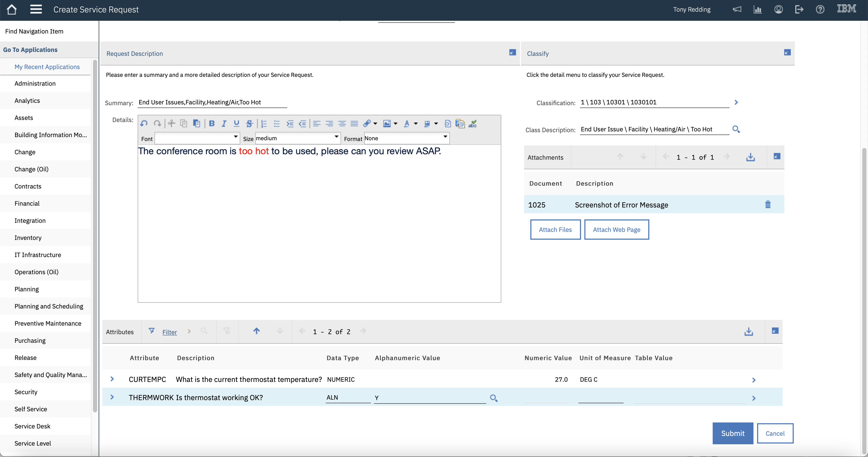Toggle bold formatting
This screenshot has width=868, height=457.
pos(212,123)
